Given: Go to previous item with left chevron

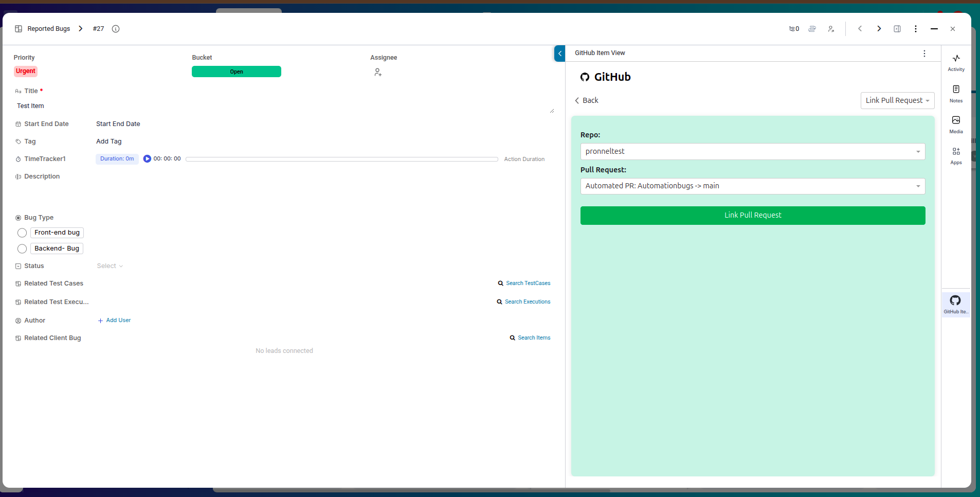Looking at the screenshot, I should (x=860, y=29).
